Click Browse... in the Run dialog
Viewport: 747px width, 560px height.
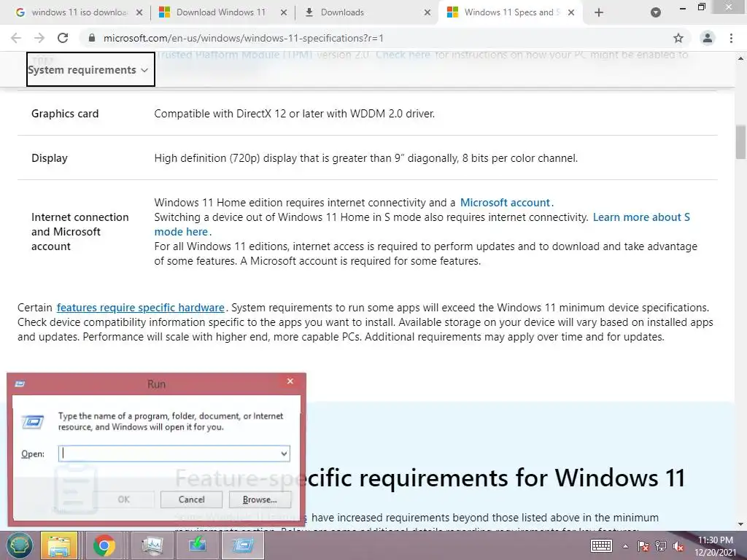tap(260, 499)
